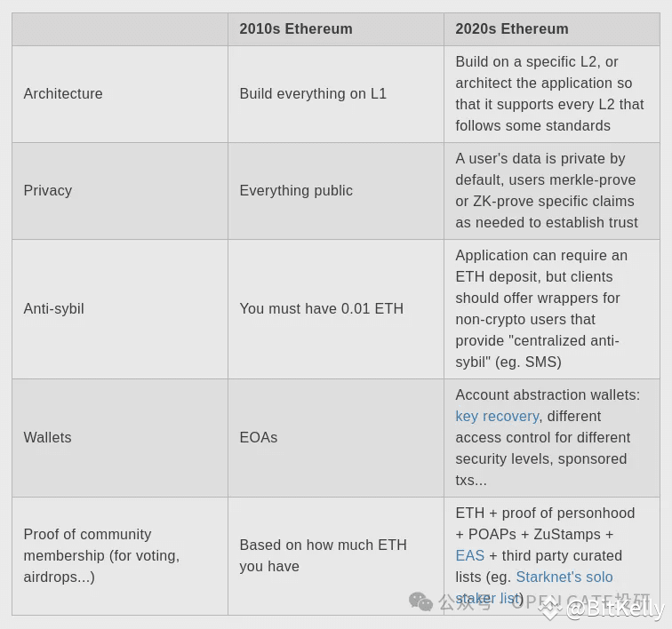Click the Privacy row label
The width and height of the screenshot is (672, 629).
(48, 191)
